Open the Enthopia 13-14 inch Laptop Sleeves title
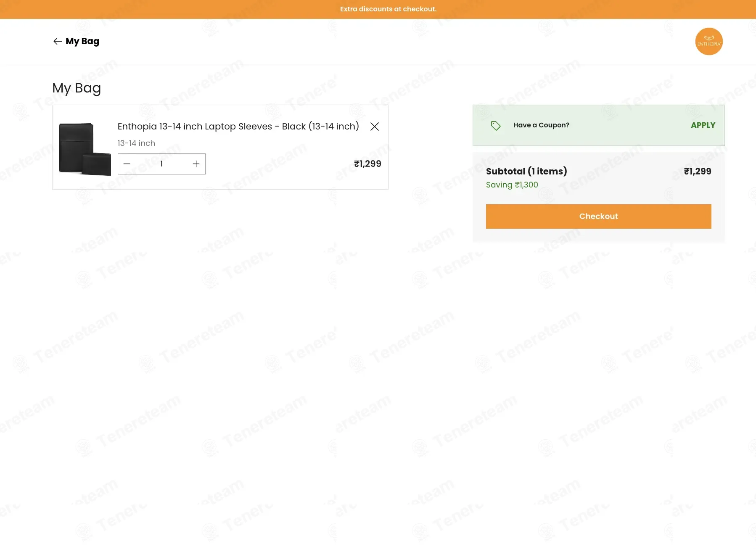Viewport: 756px width, 549px height. [x=238, y=127]
